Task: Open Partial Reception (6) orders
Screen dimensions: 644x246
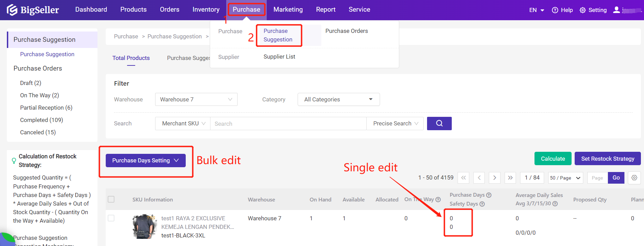Action: [x=46, y=108]
